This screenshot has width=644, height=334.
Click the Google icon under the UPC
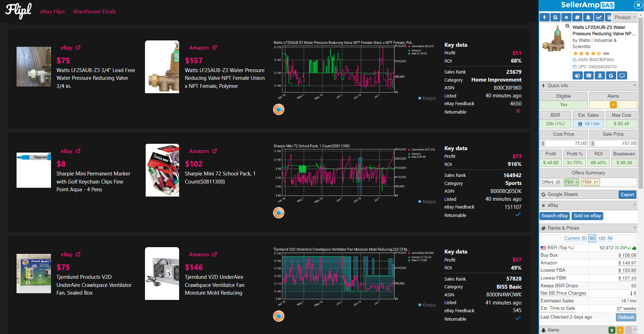611,76
